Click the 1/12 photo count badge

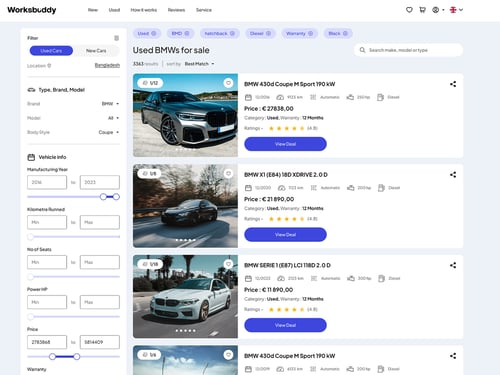[x=150, y=83]
